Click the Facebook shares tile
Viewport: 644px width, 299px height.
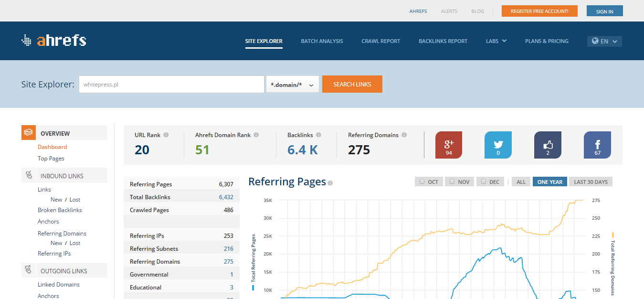pyautogui.click(x=597, y=145)
